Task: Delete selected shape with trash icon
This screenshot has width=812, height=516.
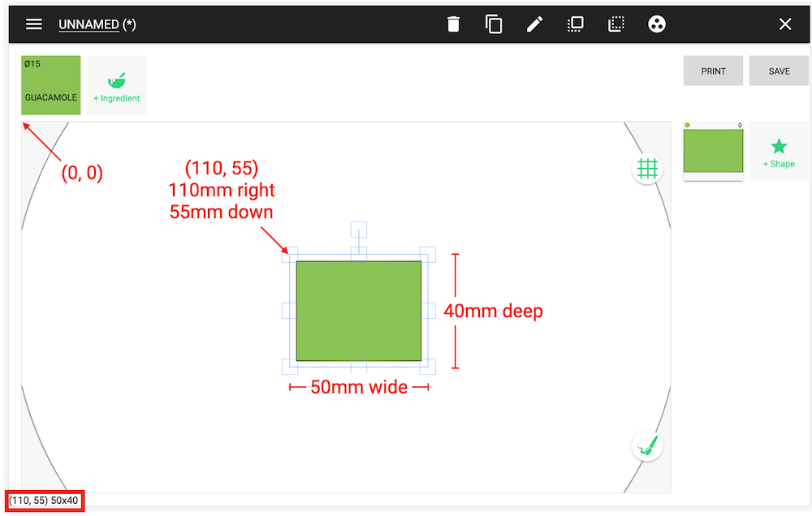Action: pos(453,24)
